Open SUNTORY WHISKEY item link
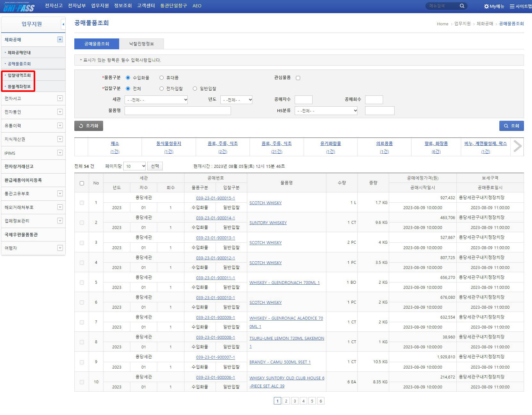This screenshot has width=532, height=415. pyautogui.click(x=268, y=223)
